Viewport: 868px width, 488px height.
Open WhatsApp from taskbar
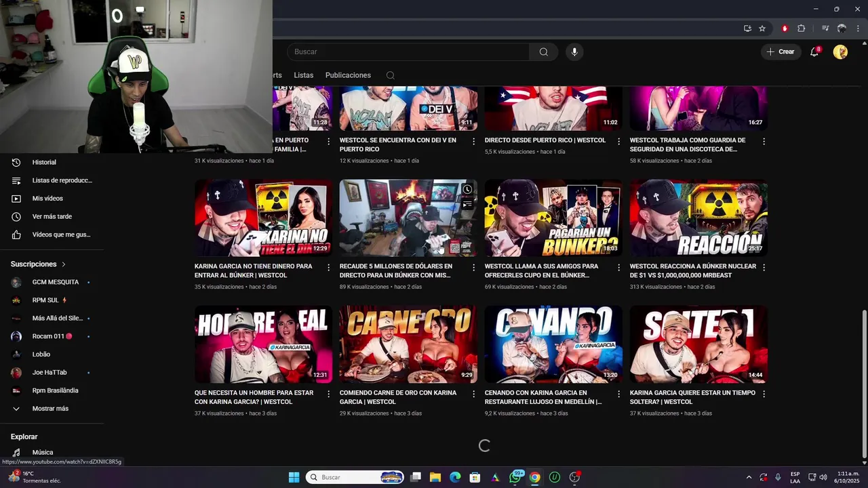(515, 477)
